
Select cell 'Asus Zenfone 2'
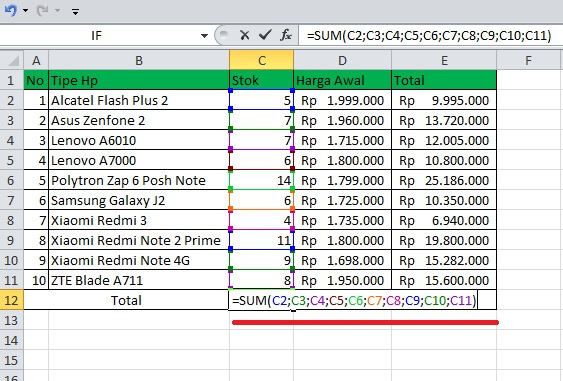point(139,120)
